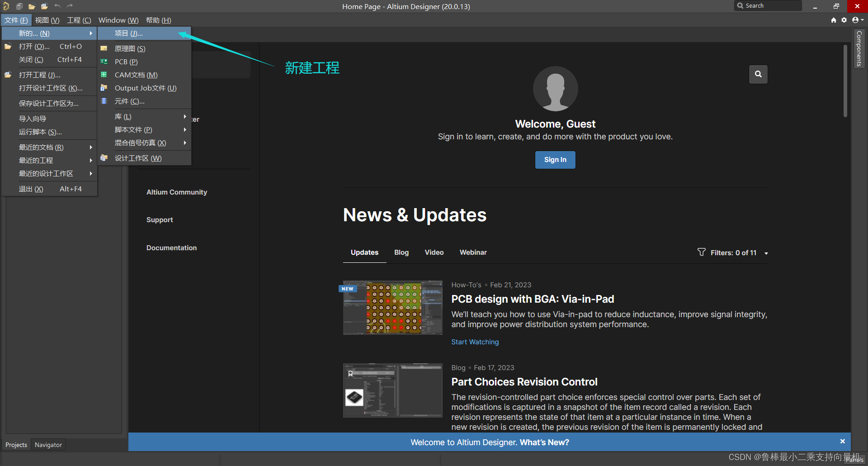Switch to the Updates tab
Viewport: 868px width, 466px height.
click(x=364, y=252)
